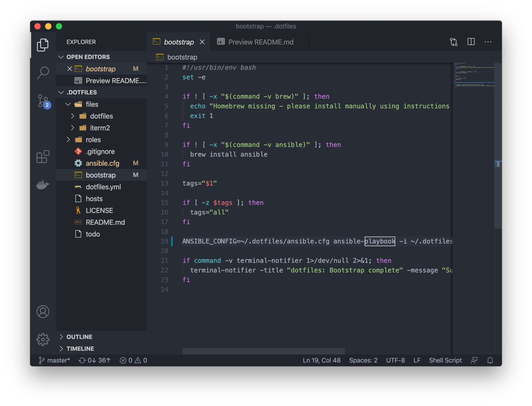Open the Accounts menu
The image size is (532, 406).
pyautogui.click(x=43, y=312)
